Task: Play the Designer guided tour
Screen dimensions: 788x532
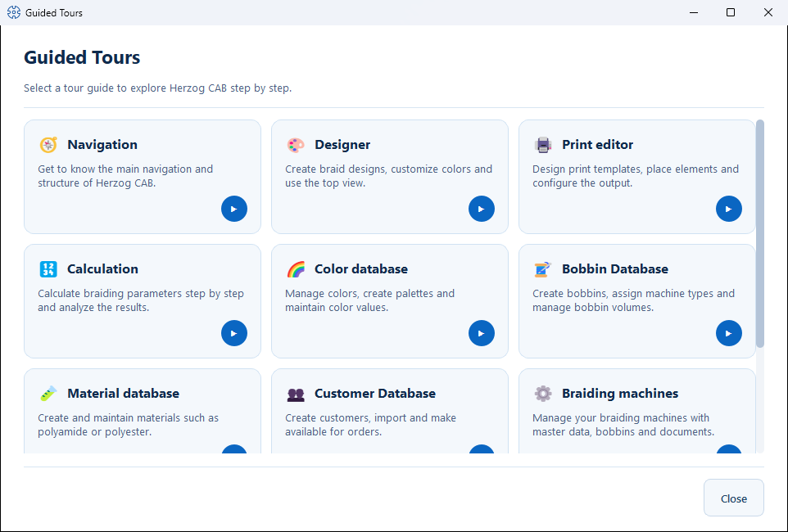Action: coord(482,209)
